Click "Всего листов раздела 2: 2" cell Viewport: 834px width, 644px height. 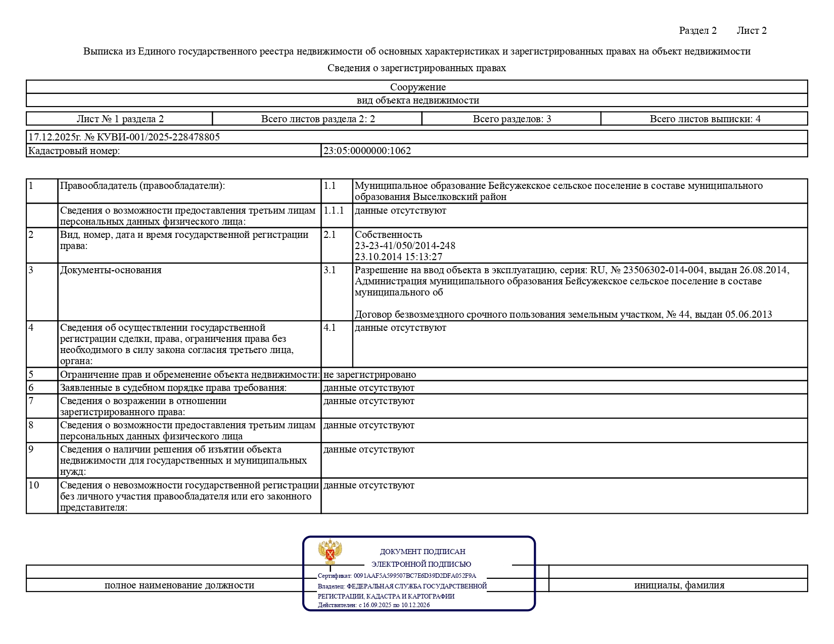(318, 119)
